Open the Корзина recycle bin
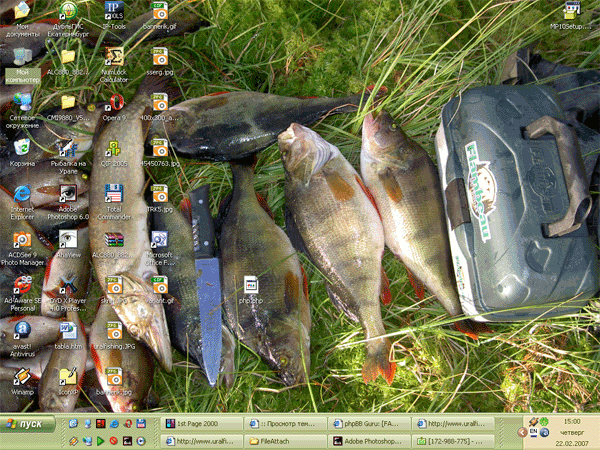This screenshot has width=600, height=450. pos(22,148)
